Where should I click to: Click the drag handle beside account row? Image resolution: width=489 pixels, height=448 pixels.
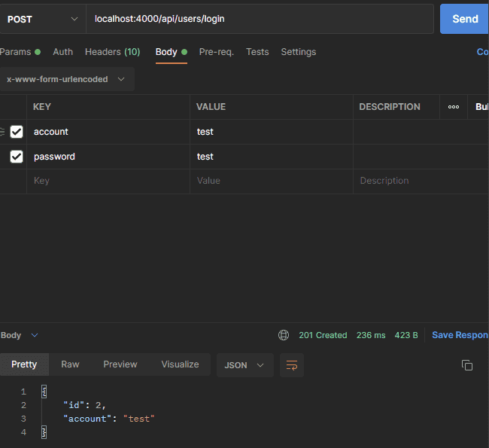[2, 132]
